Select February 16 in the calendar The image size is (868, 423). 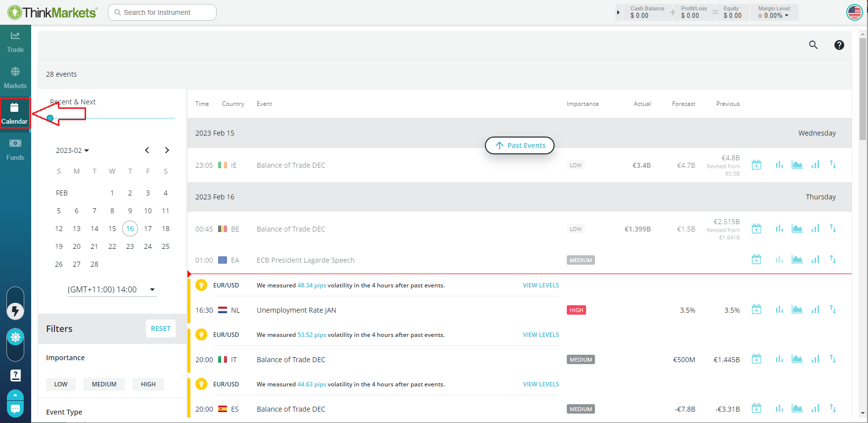click(x=130, y=229)
